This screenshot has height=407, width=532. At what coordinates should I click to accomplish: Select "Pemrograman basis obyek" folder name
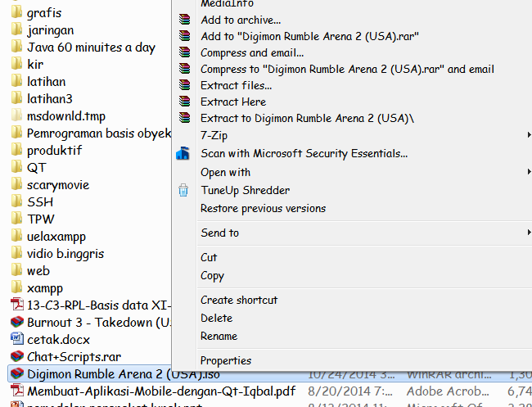[x=99, y=133]
